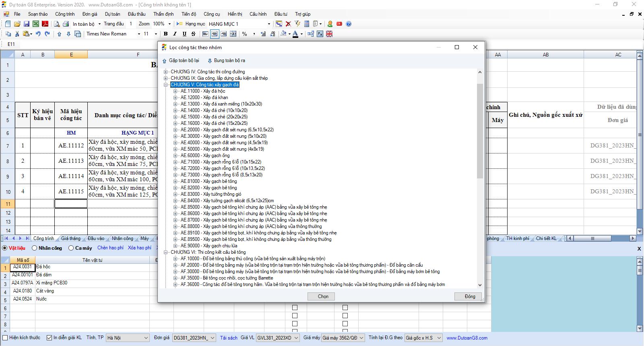This screenshot has height=346, width=644.
Task: Open file with the folder icon
Action: point(17,24)
